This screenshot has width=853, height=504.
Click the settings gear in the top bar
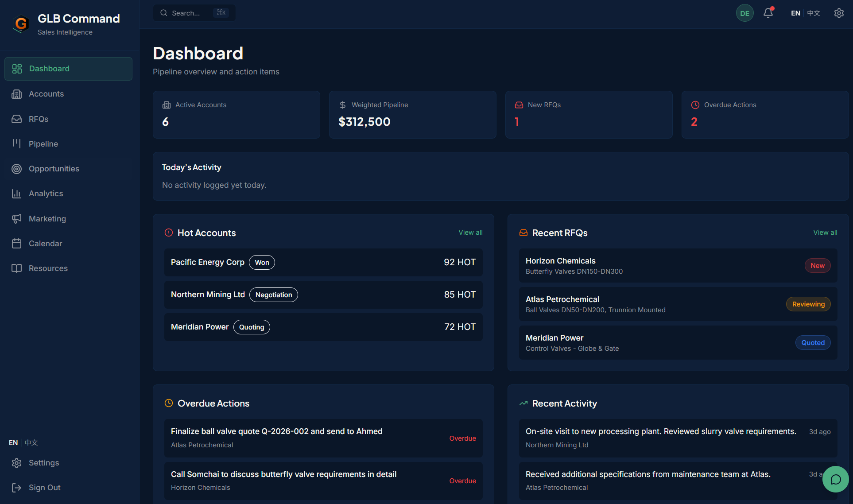coord(839,13)
